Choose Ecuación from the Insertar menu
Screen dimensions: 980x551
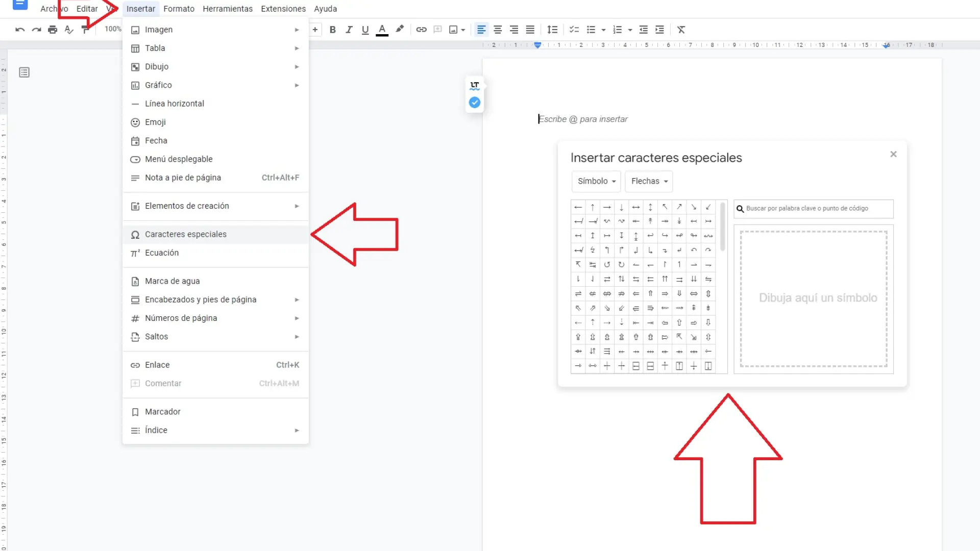pyautogui.click(x=162, y=253)
